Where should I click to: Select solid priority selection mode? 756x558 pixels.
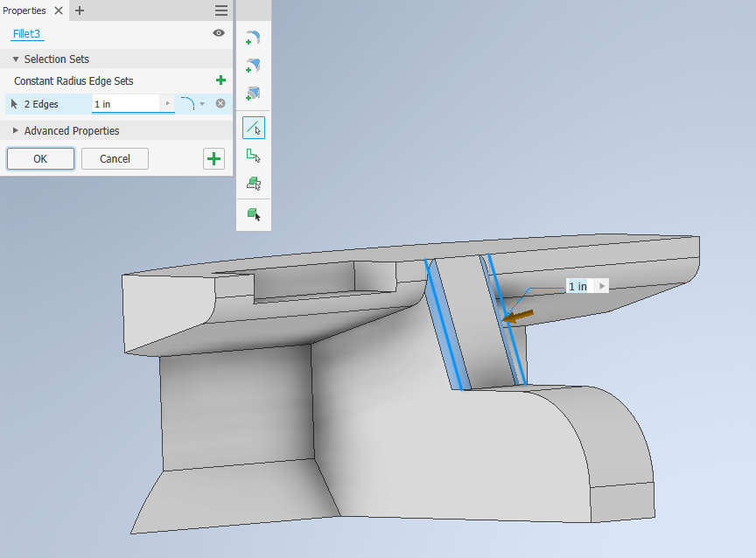tap(254, 214)
